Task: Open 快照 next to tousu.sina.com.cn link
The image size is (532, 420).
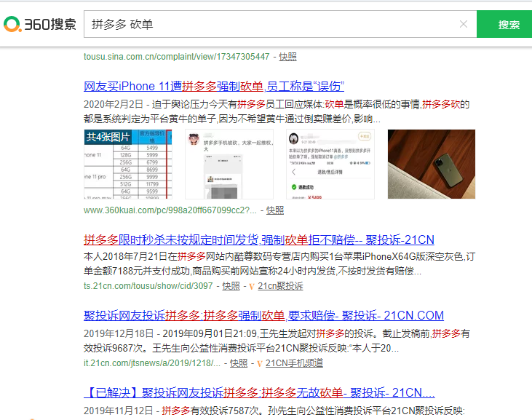Action: coord(287,57)
